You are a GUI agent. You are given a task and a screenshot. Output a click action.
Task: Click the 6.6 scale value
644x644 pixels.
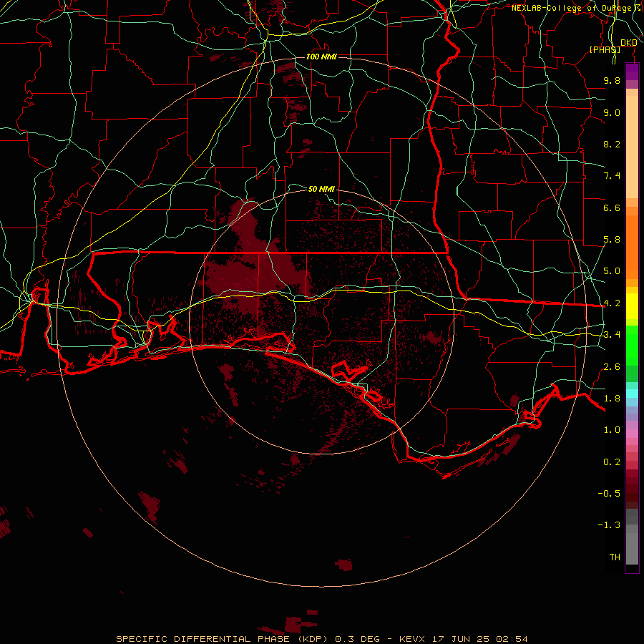click(612, 208)
